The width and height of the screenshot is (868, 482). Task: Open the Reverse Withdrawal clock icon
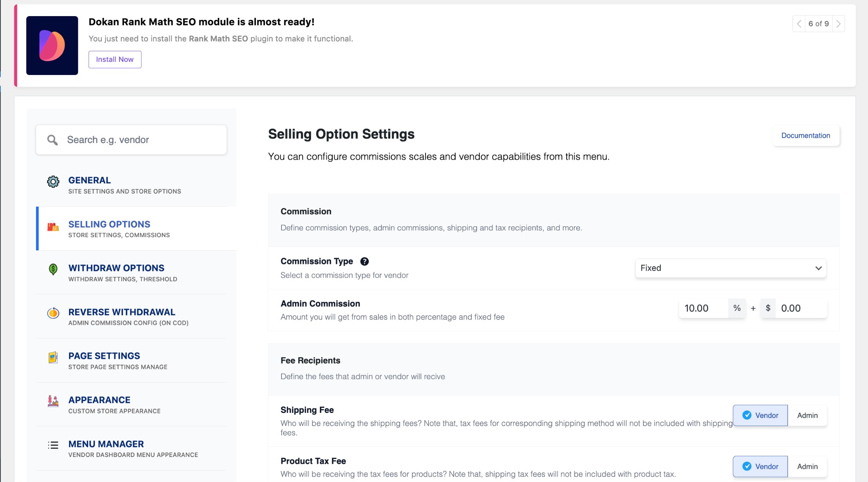[53, 313]
